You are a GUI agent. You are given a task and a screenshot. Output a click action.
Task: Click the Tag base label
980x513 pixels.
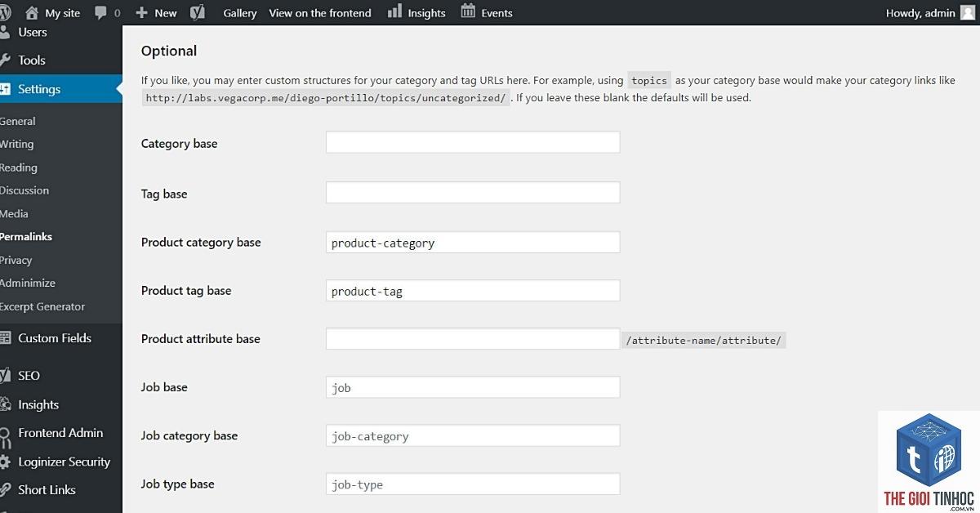[164, 194]
